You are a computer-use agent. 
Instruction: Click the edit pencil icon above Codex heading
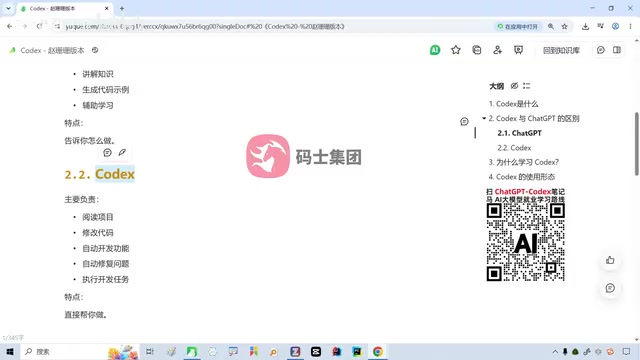pyautogui.click(x=122, y=152)
